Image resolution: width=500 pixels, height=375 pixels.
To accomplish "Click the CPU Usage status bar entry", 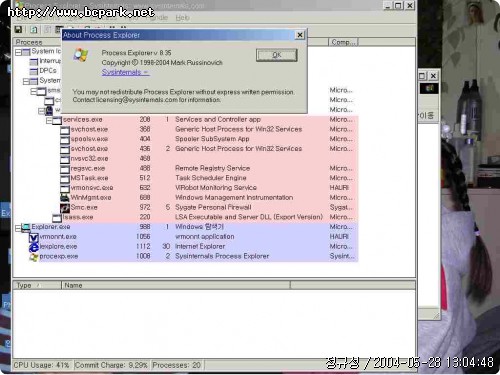I will (42, 365).
